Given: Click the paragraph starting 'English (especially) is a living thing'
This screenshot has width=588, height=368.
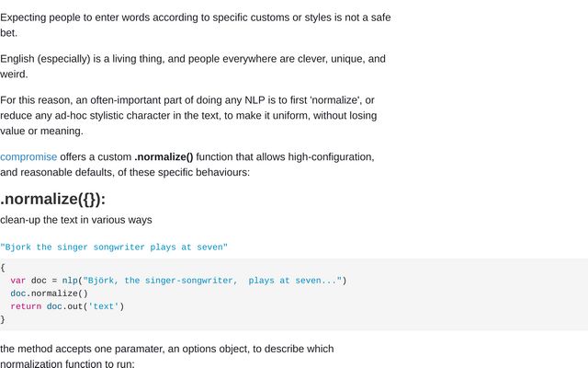Looking at the screenshot, I should click(193, 66).
